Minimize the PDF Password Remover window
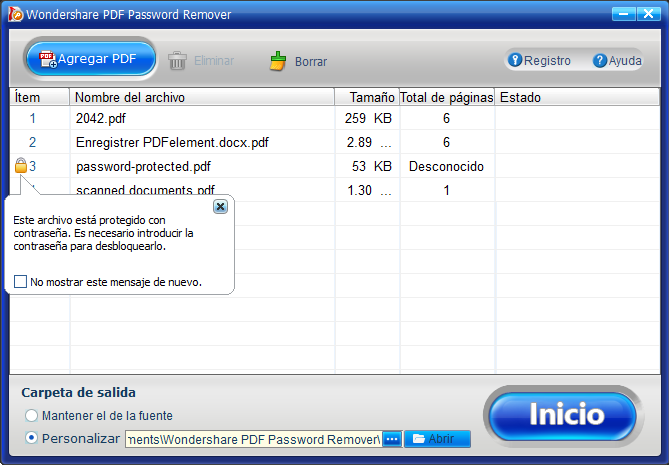669x465 pixels. click(623, 14)
